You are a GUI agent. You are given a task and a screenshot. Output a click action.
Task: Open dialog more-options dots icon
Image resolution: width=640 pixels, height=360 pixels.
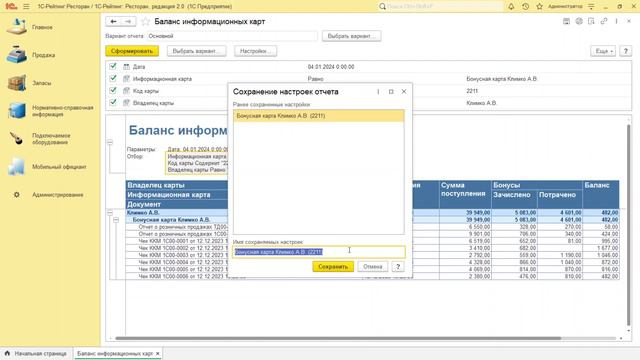tap(378, 92)
